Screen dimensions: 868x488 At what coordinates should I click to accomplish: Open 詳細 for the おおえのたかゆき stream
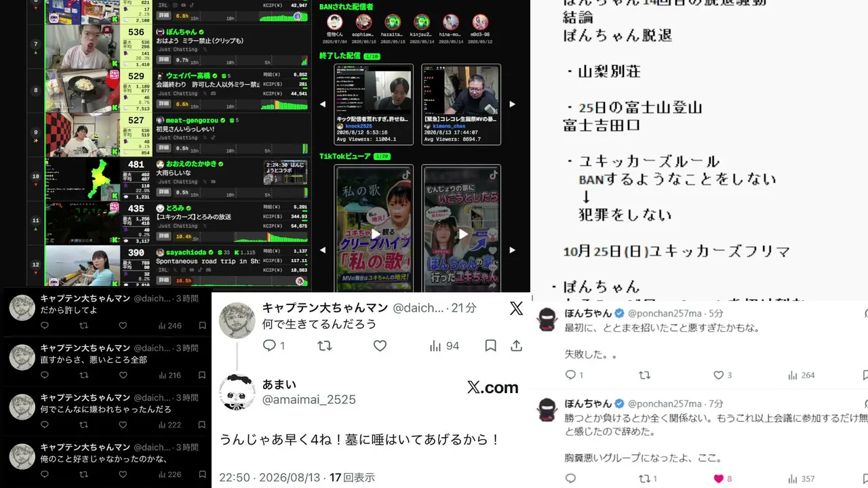[163, 192]
